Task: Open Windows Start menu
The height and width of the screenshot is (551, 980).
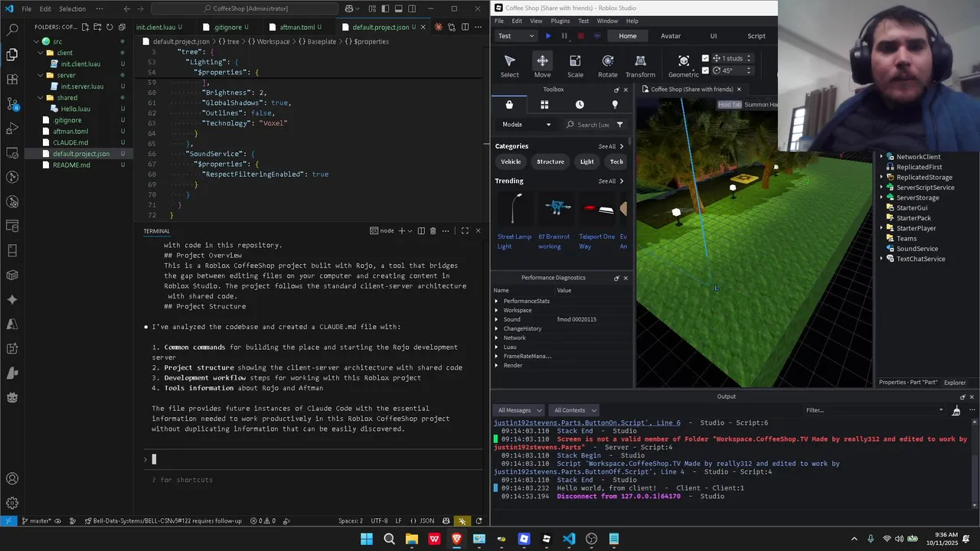Action: point(367,539)
